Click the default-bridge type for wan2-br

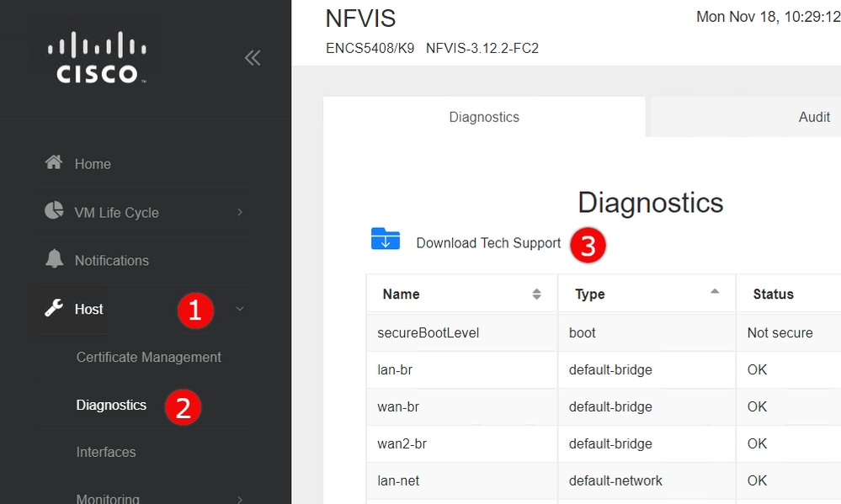(647, 444)
